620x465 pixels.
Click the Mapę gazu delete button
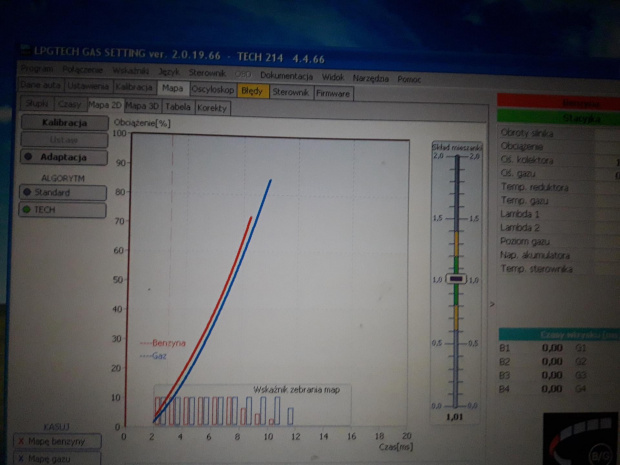click(x=57, y=459)
